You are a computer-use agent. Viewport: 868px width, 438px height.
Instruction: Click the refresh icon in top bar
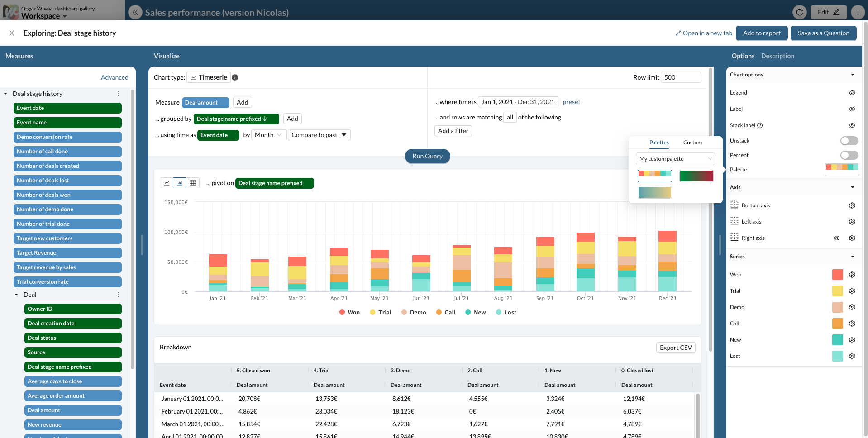800,12
